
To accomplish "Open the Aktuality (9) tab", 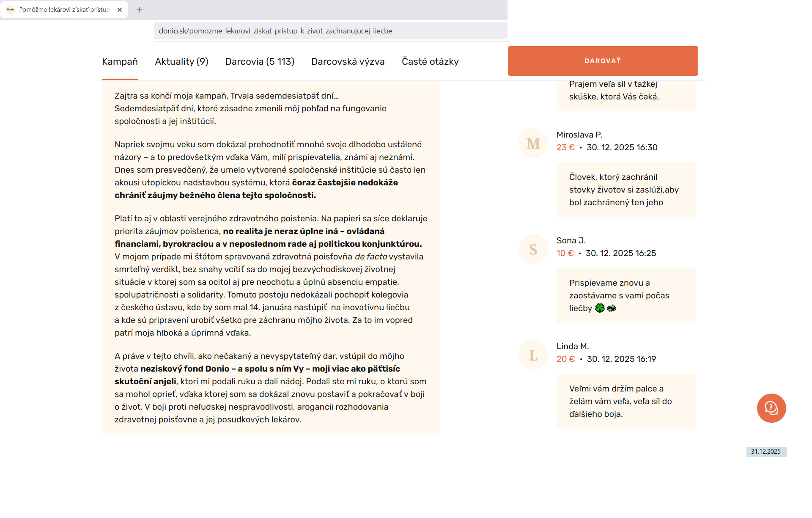I will 181,62.
